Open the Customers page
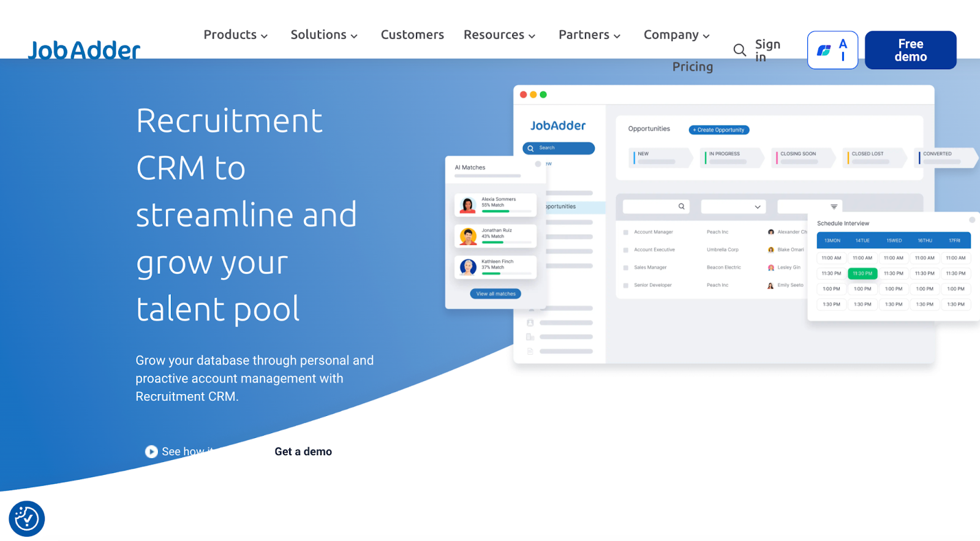This screenshot has width=980, height=541. point(412,35)
